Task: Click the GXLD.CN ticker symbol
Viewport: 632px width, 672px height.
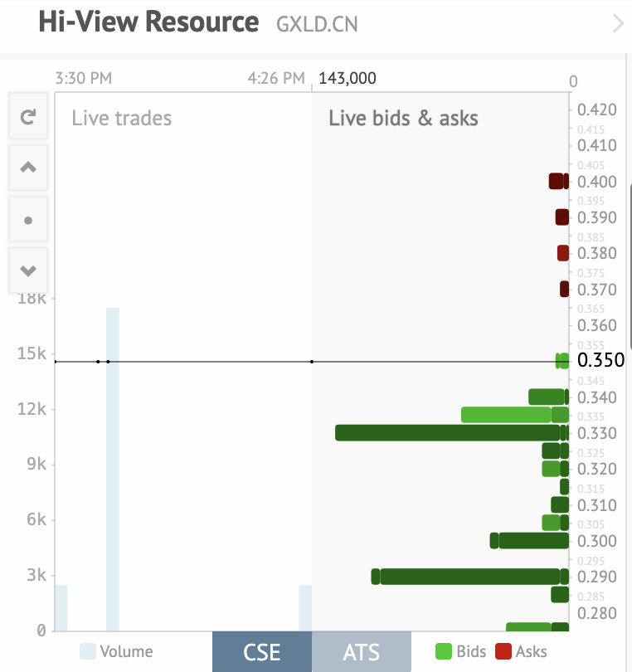Action: [x=317, y=24]
